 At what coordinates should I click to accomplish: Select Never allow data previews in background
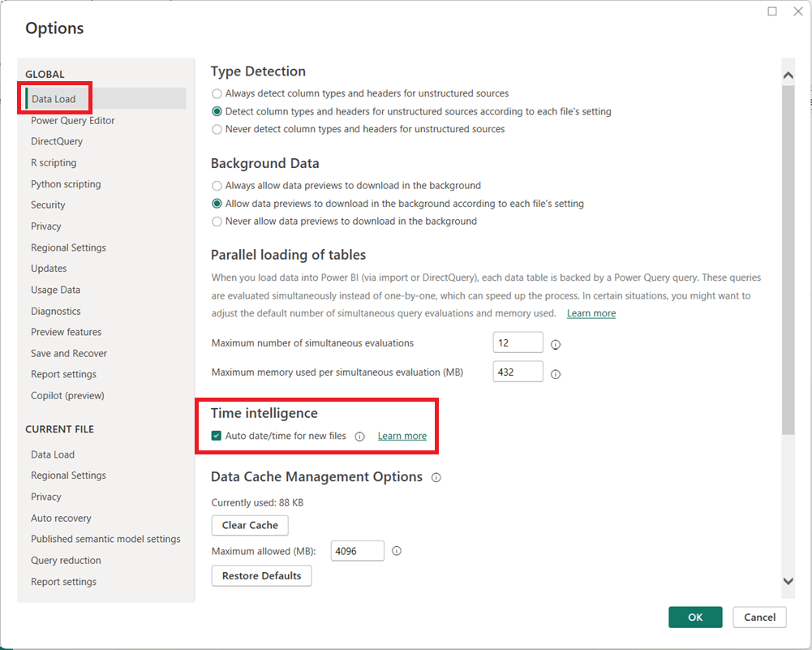point(217,222)
